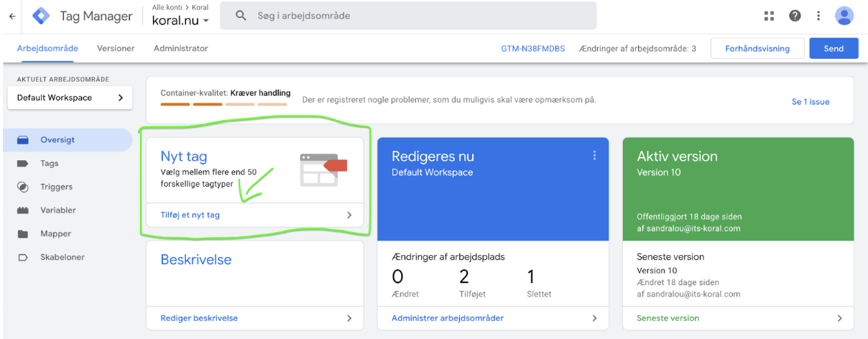Viewport: 868px width, 339px height.
Task: Expand the Default Workspace selector
Action: 70,98
